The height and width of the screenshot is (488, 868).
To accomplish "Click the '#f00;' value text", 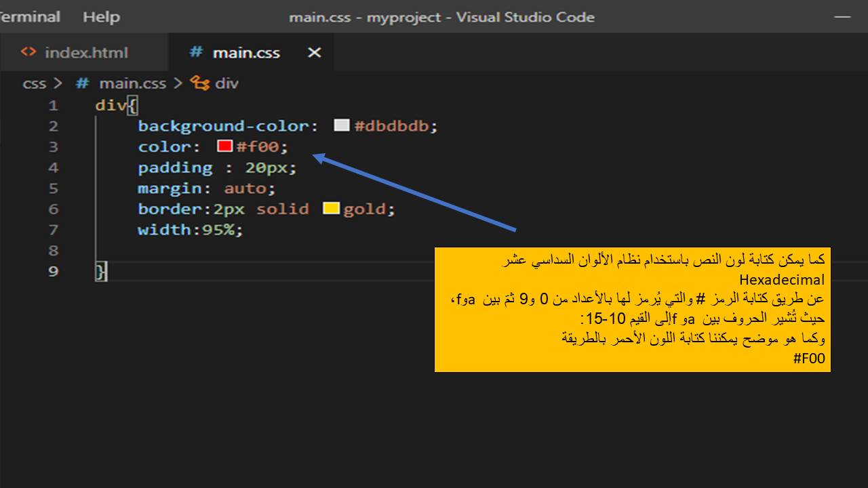I will coord(262,146).
